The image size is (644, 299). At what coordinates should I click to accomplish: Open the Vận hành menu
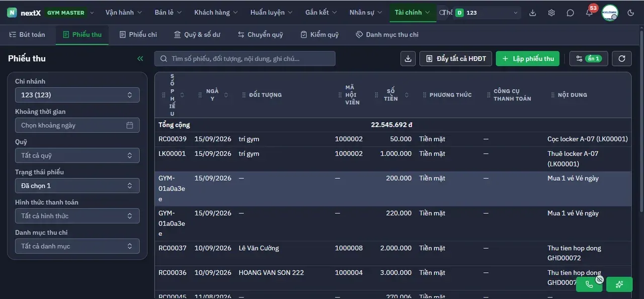coord(123,13)
